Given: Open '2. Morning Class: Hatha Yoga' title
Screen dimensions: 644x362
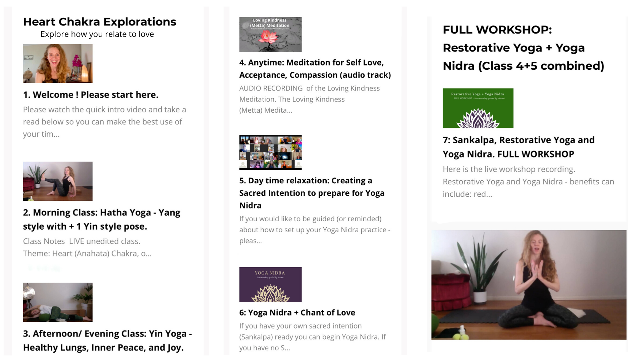Looking at the screenshot, I should (x=102, y=220).
